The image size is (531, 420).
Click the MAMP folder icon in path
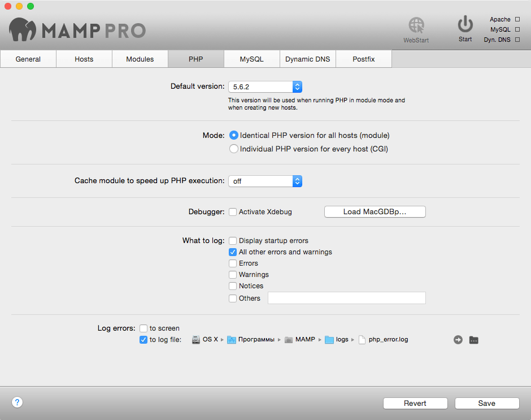click(x=289, y=340)
